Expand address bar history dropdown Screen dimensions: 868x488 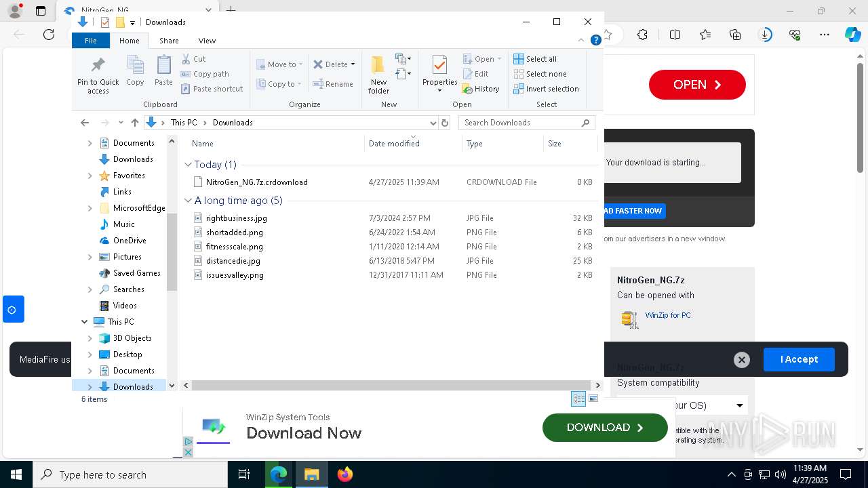tap(433, 123)
